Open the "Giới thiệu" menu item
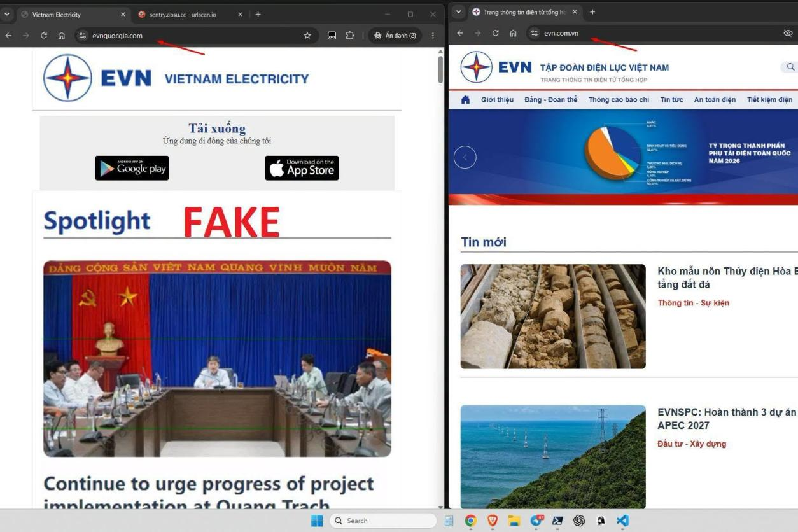 [498, 100]
